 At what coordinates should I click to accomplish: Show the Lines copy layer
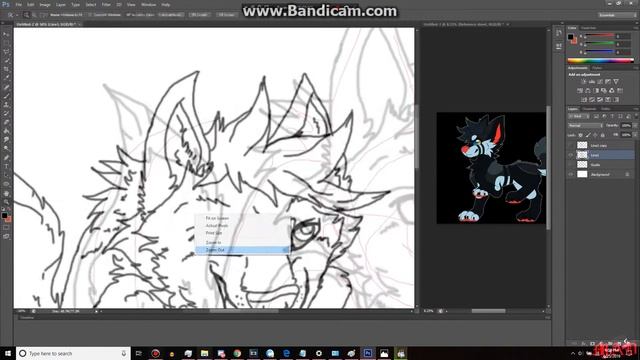[x=571, y=145]
